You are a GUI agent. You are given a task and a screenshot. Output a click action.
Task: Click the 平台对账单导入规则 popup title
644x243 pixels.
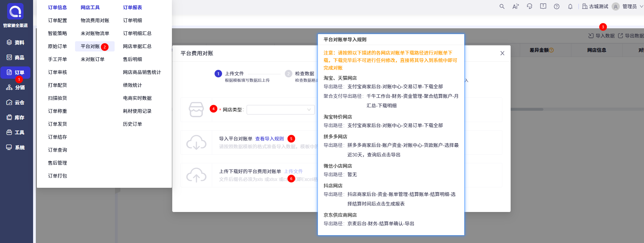(345, 40)
